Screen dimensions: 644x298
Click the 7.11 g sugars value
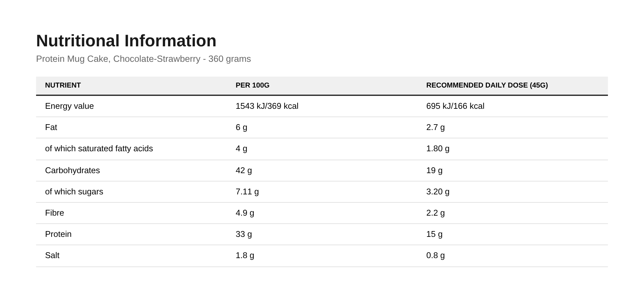click(247, 192)
